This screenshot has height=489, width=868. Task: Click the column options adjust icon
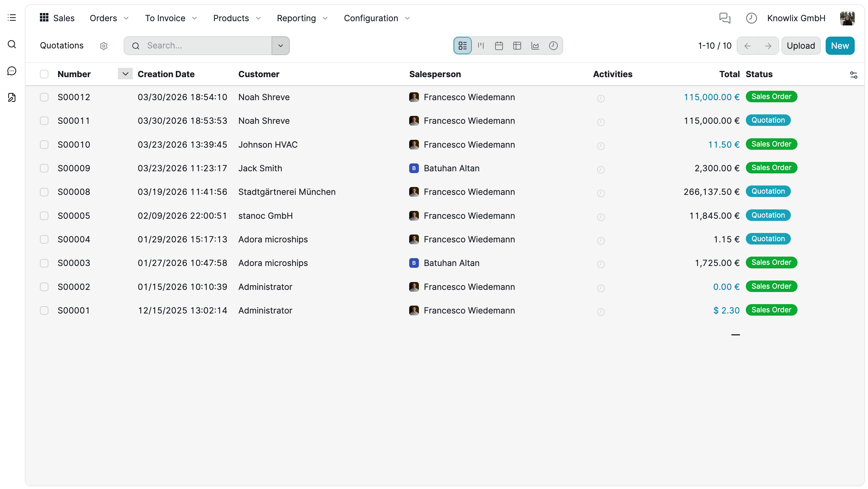click(x=853, y=74)
